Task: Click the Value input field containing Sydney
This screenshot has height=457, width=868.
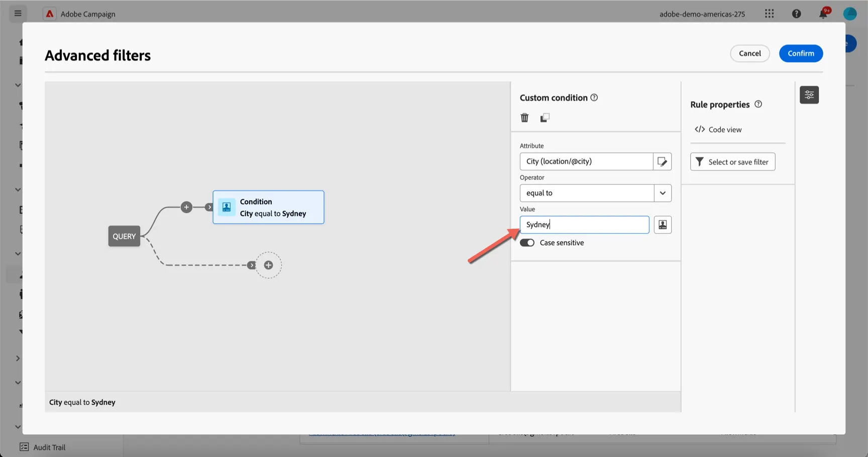Action: [x=584, y=225]
